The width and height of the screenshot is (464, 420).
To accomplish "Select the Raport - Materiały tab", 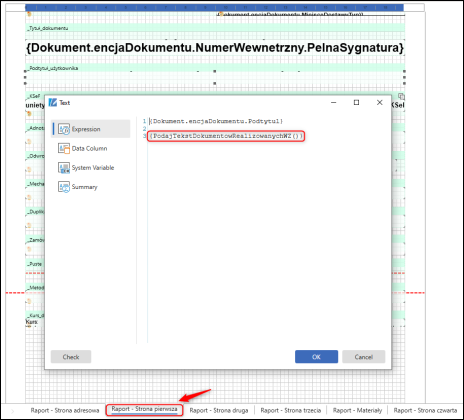I will click(x=357, y=410).
